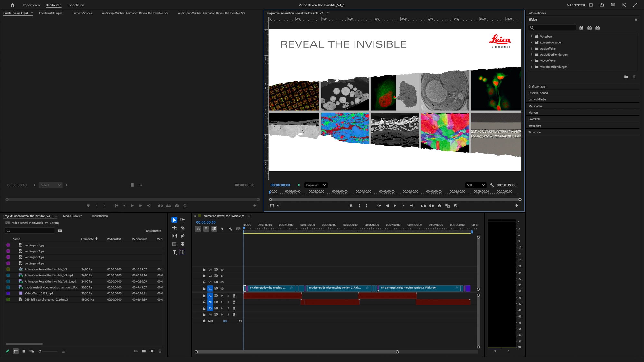Screen dimensions: 644x362
Task: Hide video track V1 with the eye toggle
Action: [x=222, y=288]
